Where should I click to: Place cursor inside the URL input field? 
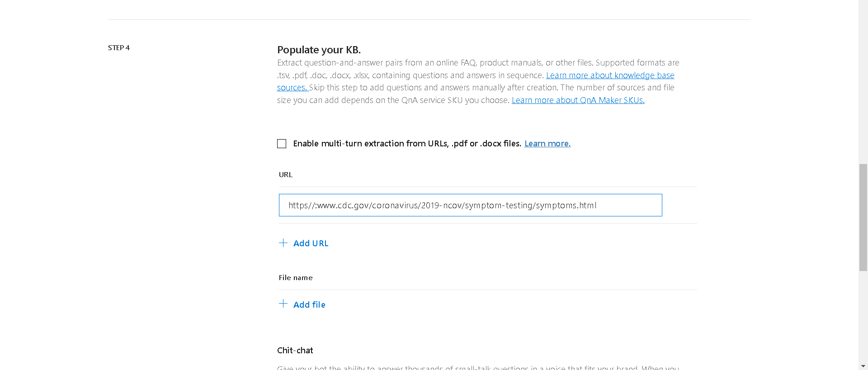point(470,205)
